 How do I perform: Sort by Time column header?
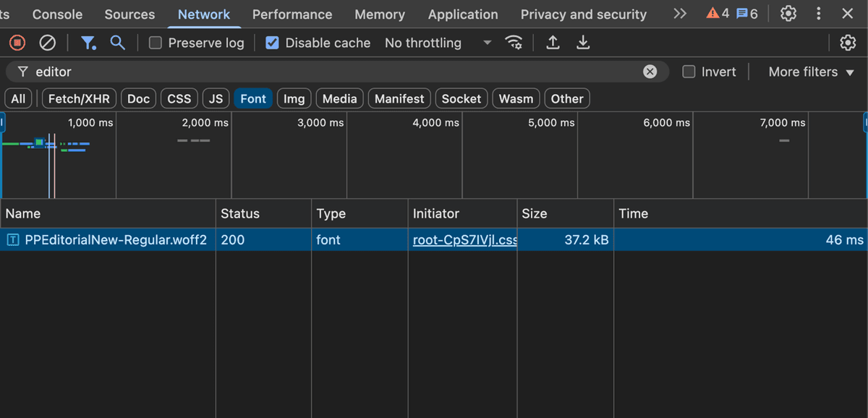740,213
